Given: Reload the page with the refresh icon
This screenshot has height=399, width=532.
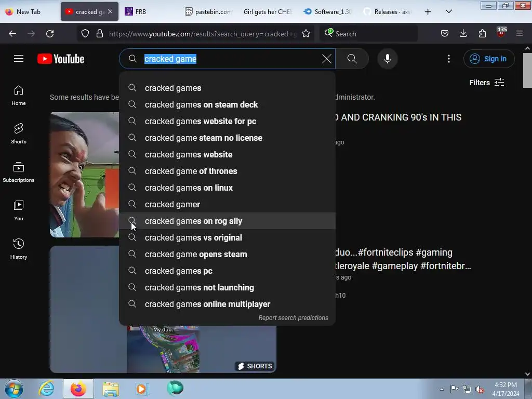Looking at the screenshot, I should point(50,34).
